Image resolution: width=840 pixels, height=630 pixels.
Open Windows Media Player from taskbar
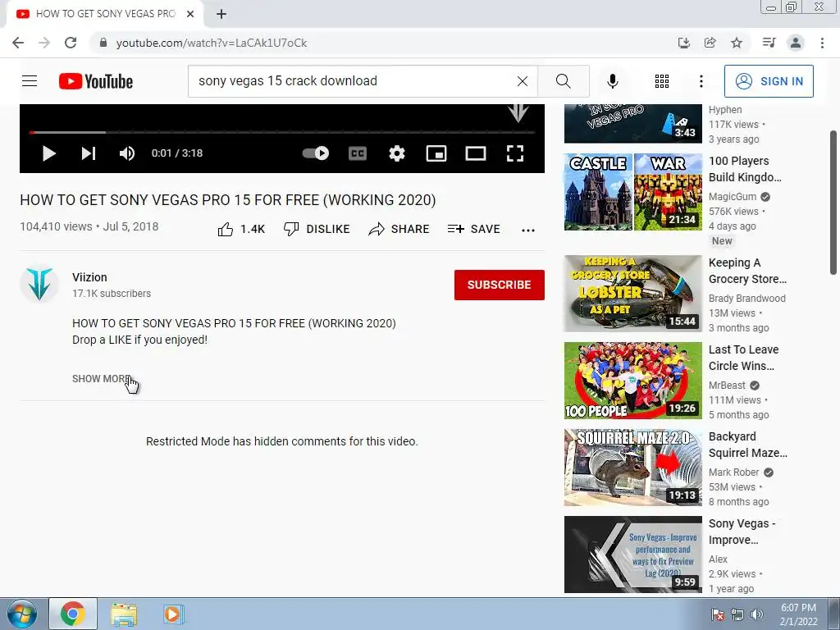pos(173,614)
